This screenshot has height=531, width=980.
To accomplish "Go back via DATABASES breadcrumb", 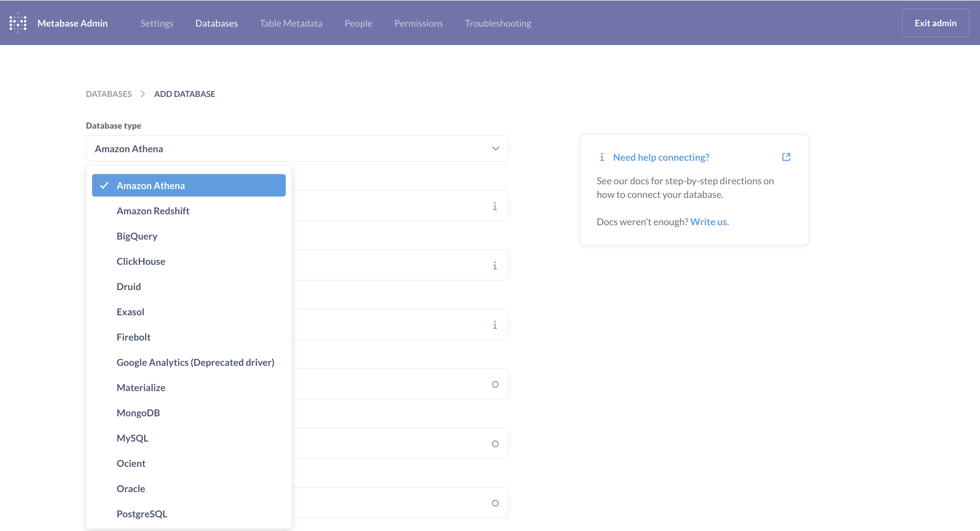I will click(109, 94).
